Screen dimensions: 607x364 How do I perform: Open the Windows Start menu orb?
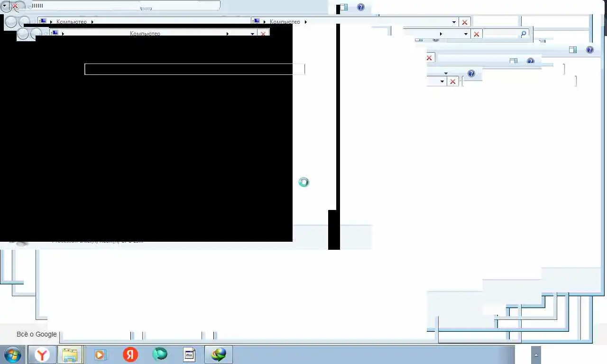[x=13, y=355]
